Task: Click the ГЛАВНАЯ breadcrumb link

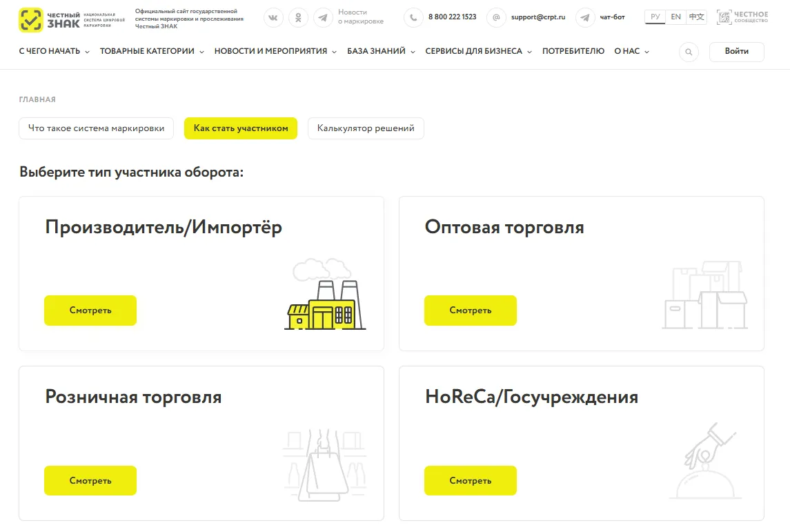Action: [37, 100]
